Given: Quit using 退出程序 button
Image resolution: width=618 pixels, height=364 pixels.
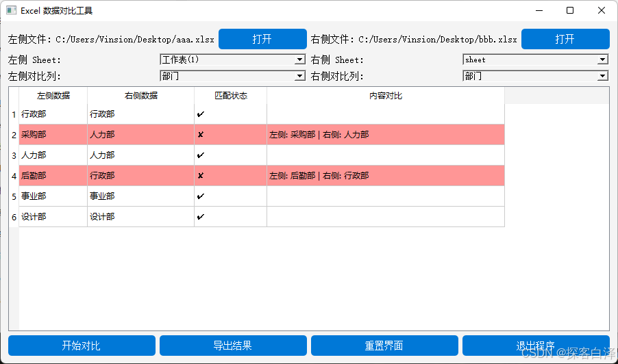Looking at the screenshot, I should [536, 346].
